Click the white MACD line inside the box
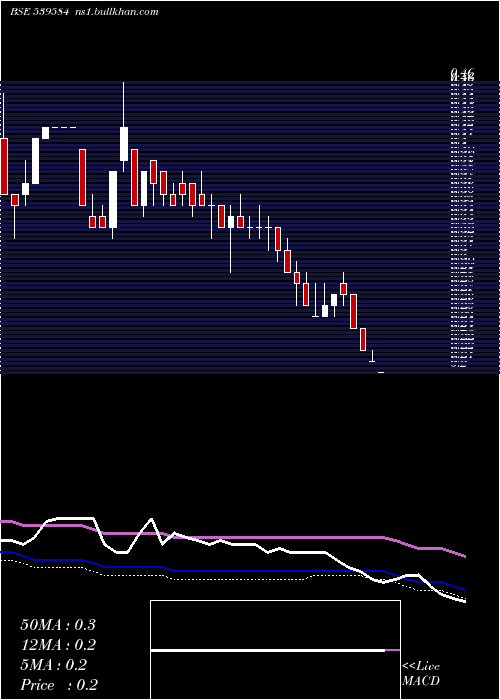The image size is (500, 700). point(268,650)
